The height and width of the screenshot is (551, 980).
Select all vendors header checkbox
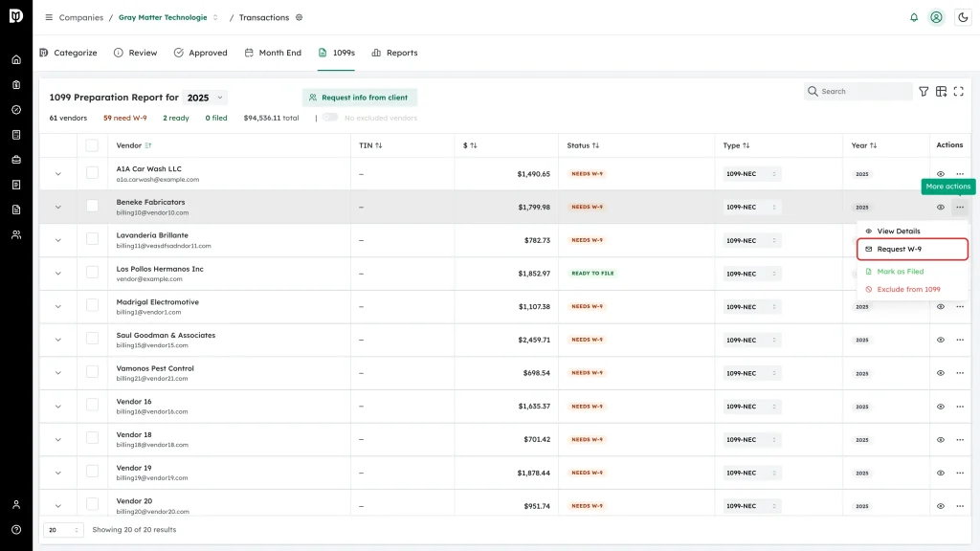click(x=92, y=145)
